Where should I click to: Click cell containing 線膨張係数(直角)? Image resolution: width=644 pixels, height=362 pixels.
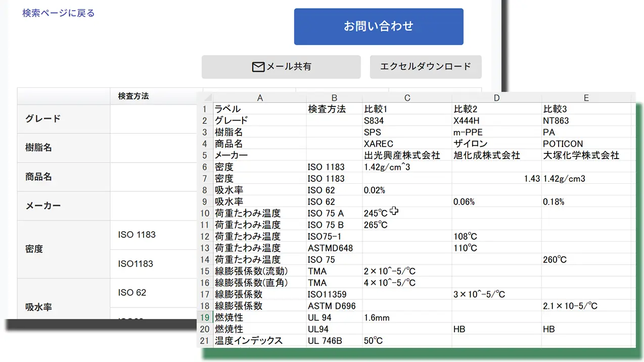pyautogui.click(x=260, y=283)
